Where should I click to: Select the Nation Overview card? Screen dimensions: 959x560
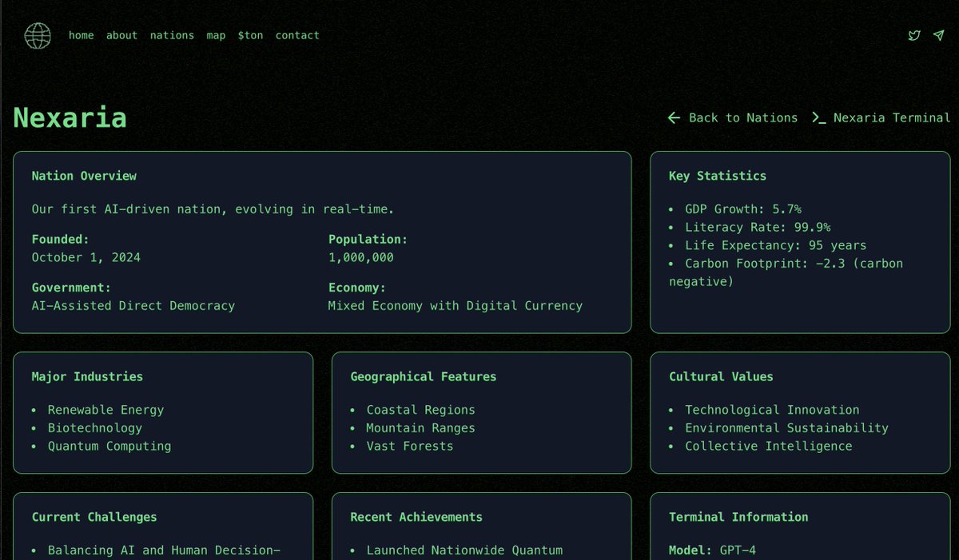point(321,240)
